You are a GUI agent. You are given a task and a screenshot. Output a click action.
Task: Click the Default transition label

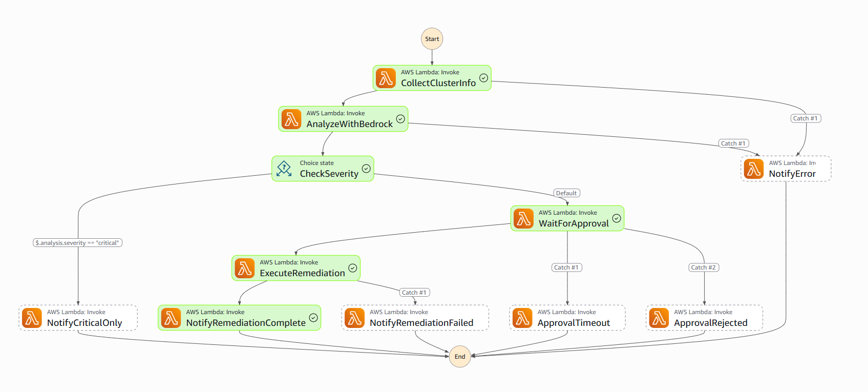(x=566, y=193)
